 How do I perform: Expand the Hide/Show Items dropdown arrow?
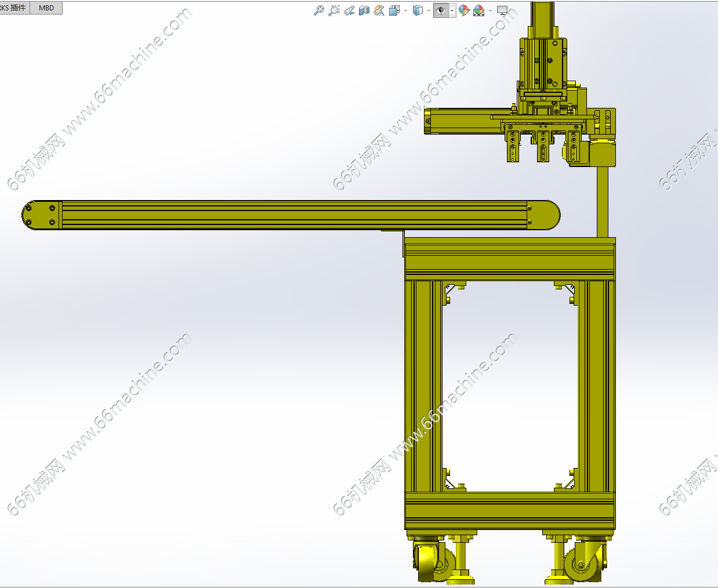click(452, 10)
